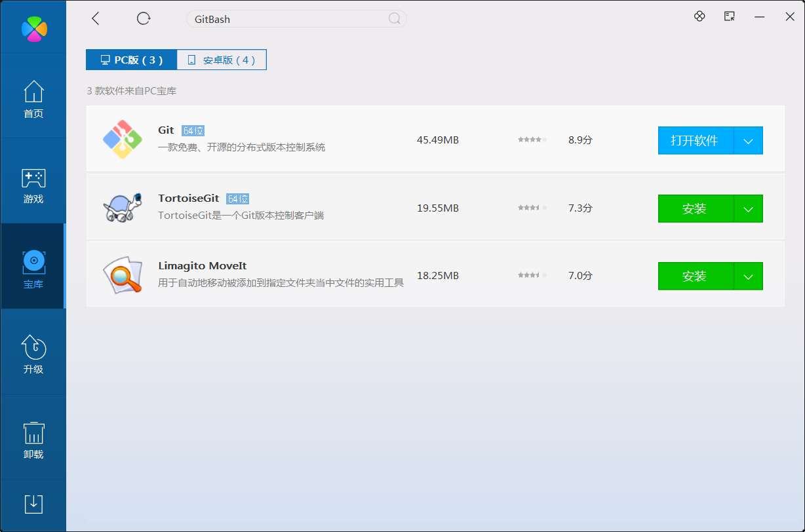Open the download manager icon in sidebar
The height and width of the screenshot is (532, 805).
point(33,504)
